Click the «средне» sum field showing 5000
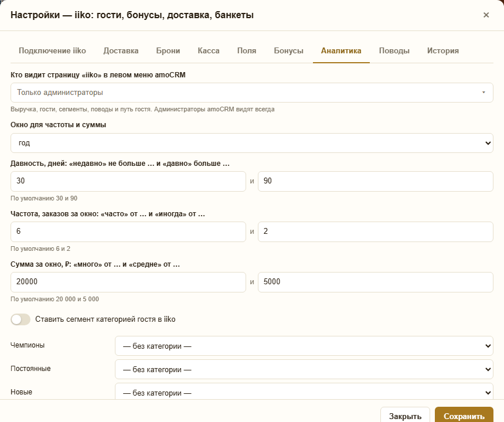 click(x=376, y=282)
